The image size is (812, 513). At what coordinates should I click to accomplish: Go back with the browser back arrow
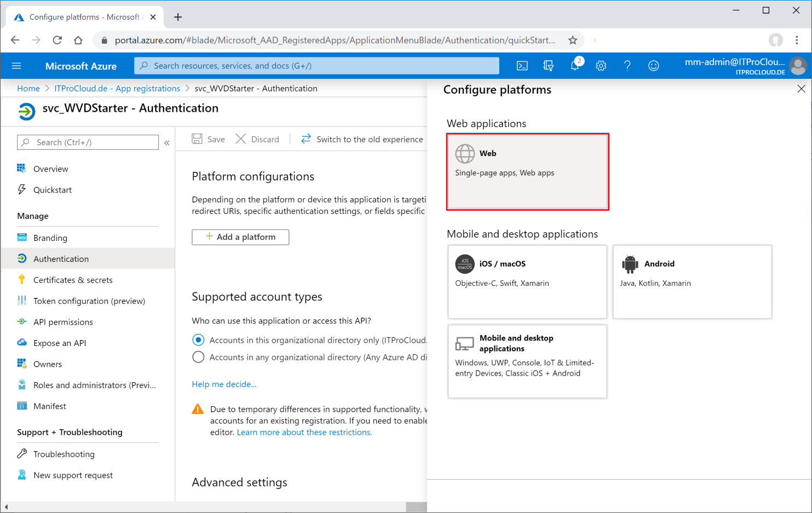pyautogui.click(x=15, y=40)
